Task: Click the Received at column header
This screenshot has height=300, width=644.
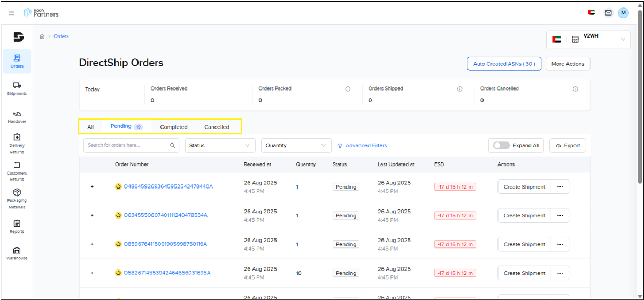Action: click(257, 164)
